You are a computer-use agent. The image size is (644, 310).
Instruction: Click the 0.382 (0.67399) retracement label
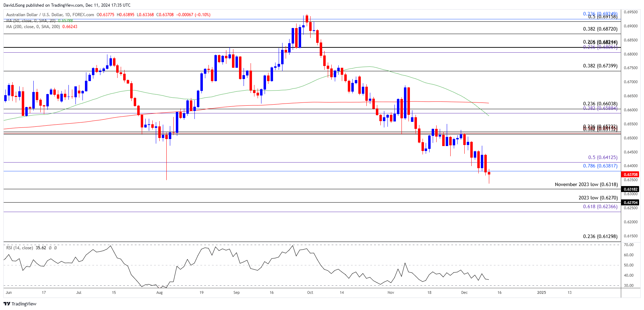600,66
